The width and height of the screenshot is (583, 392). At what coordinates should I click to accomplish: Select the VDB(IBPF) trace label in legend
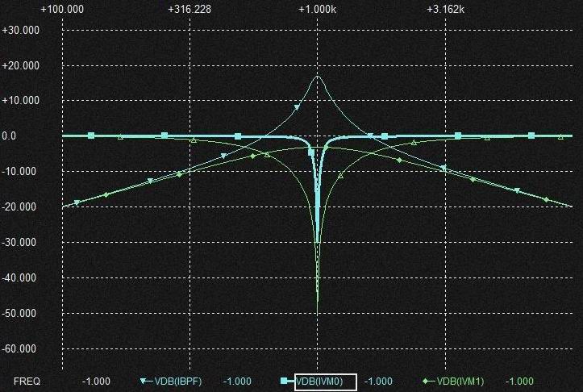tap(178, 382)
